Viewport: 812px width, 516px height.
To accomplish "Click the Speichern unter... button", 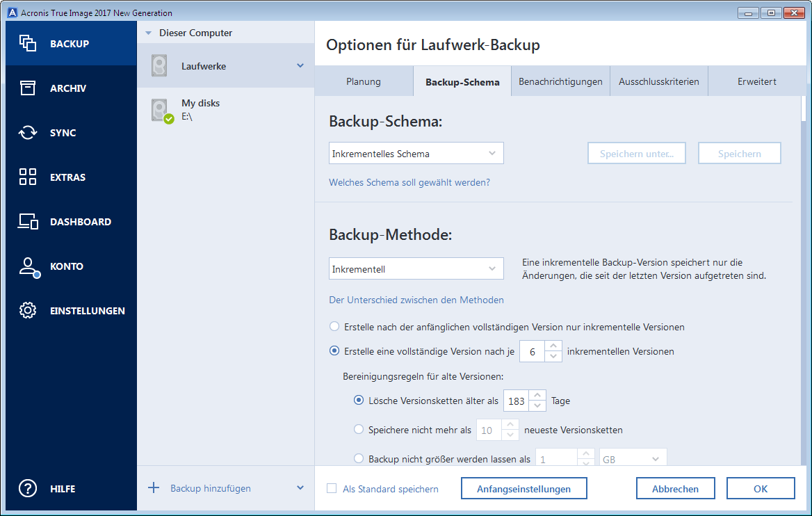I will [636, 154].
